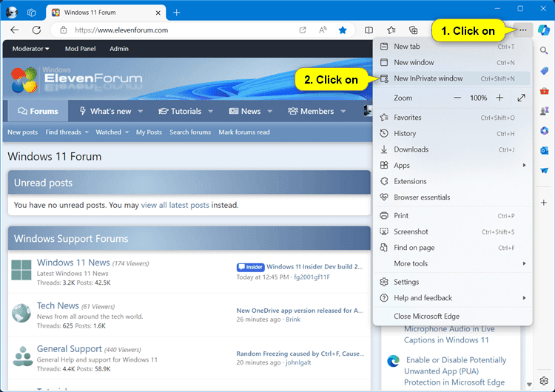This screenshot has width=555, height=392.
Task: Activate Read aloud icon in address bar
Action: coord(323,30)
